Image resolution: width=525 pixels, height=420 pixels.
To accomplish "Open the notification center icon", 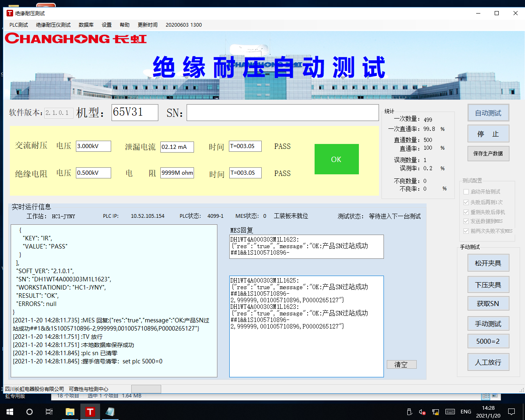I will [x=511, y=412].
